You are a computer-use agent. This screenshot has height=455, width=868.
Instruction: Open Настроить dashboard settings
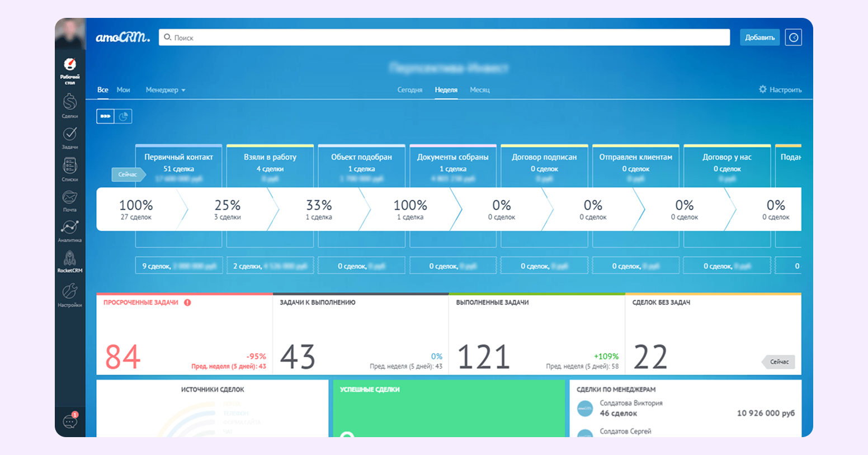780,89
